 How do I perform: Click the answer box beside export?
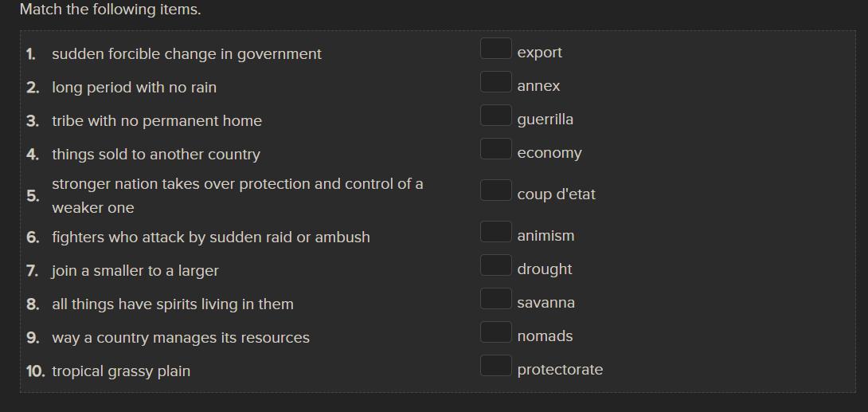click(x=495, y=49)
